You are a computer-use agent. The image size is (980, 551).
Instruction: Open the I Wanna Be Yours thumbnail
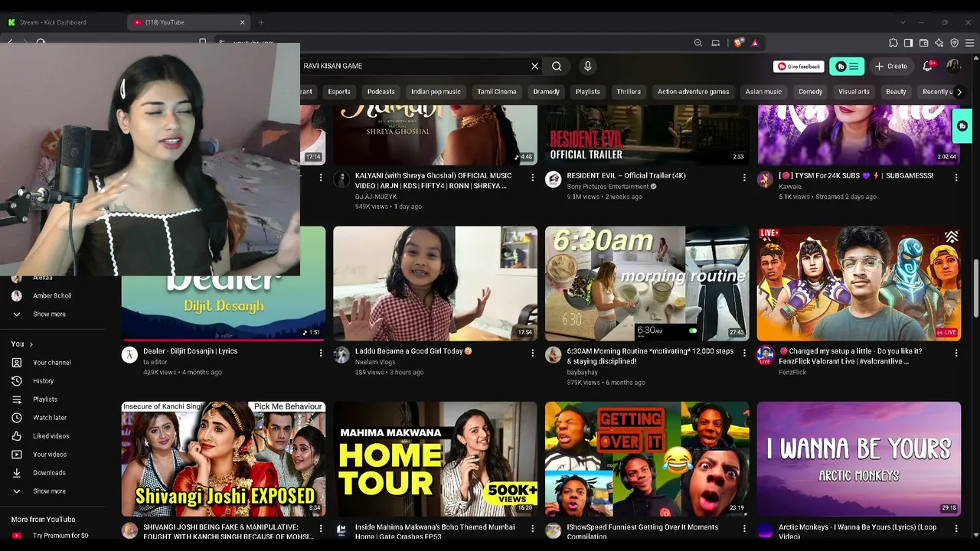pyautogui.click(x=859, y=459)
